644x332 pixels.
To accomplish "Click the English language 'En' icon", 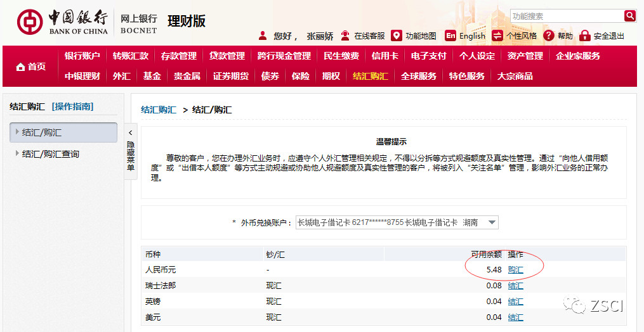I will [x=450, y=35].
